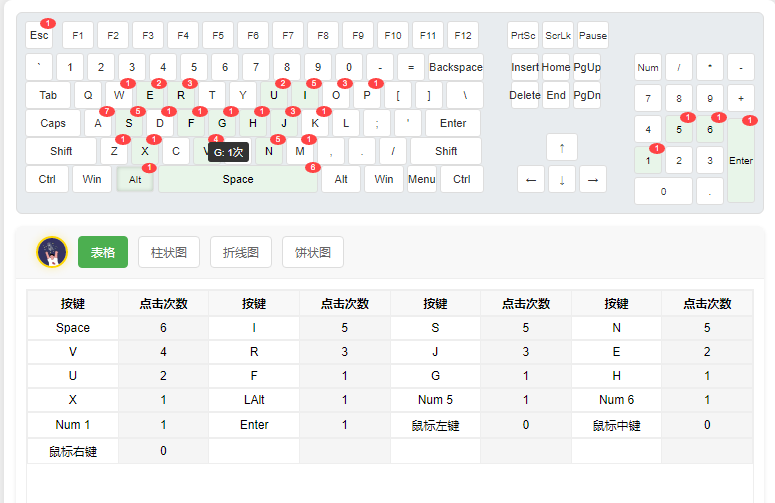Select the F1 key
The image size is (775, 503).
click(x=78, y=35)
